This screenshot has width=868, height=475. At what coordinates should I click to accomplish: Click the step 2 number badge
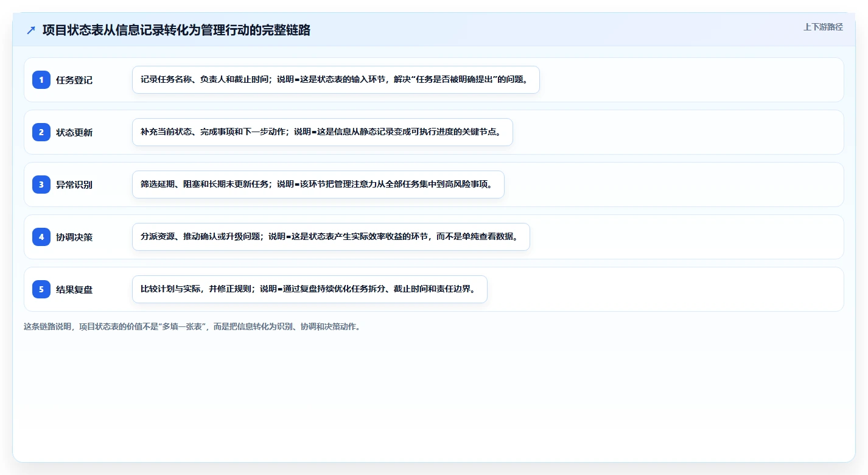41,132
